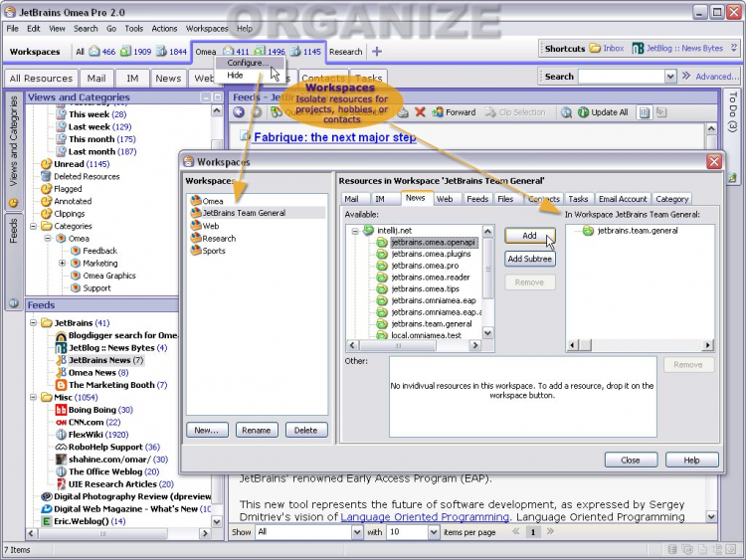Open Fabrique: the next major step link
746x560 pixels.
pyautogui.click(x=335, y=137)
